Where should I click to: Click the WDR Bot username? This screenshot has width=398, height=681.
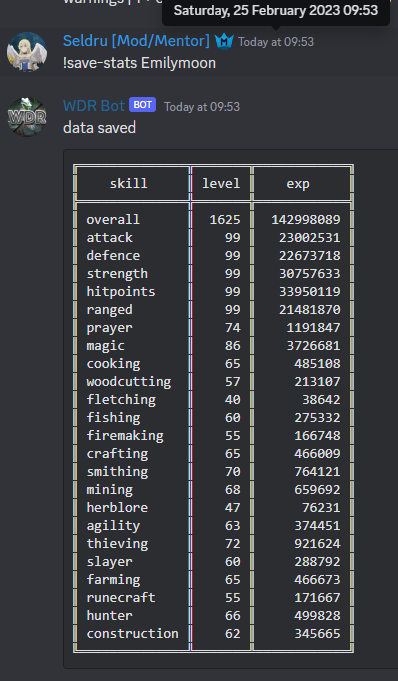(94, 106)
